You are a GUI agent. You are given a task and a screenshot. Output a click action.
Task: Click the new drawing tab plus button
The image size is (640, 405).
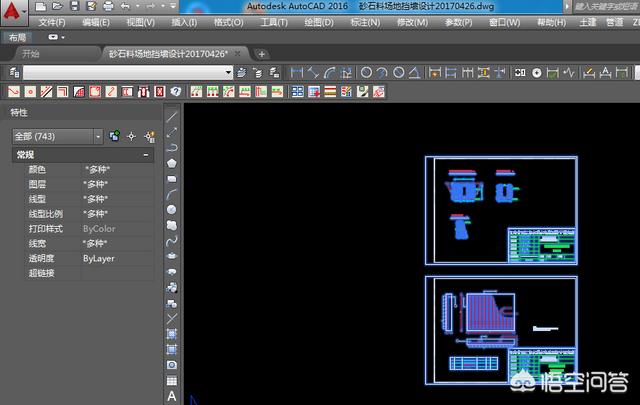point(262,53)
